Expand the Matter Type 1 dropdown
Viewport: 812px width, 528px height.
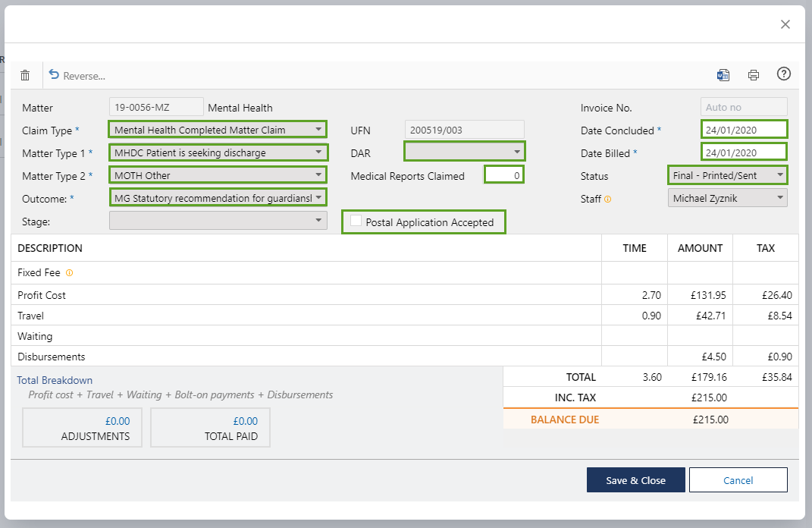pos(218,152)
